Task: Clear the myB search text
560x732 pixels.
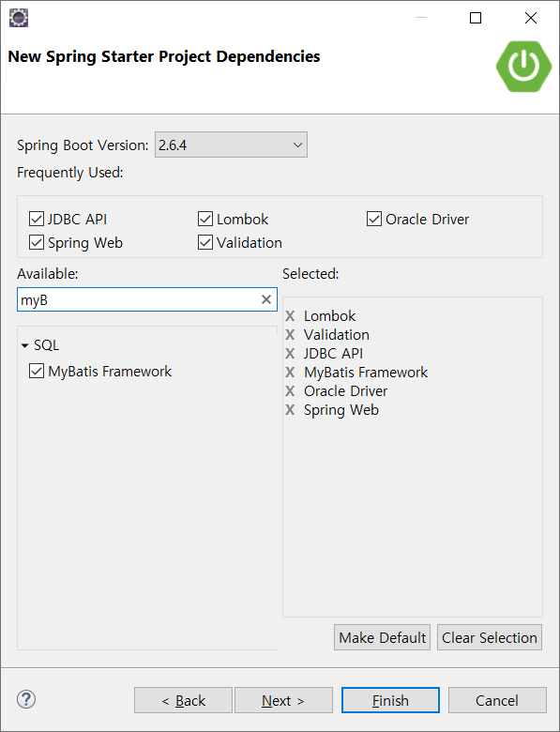Action: (266, 299)
